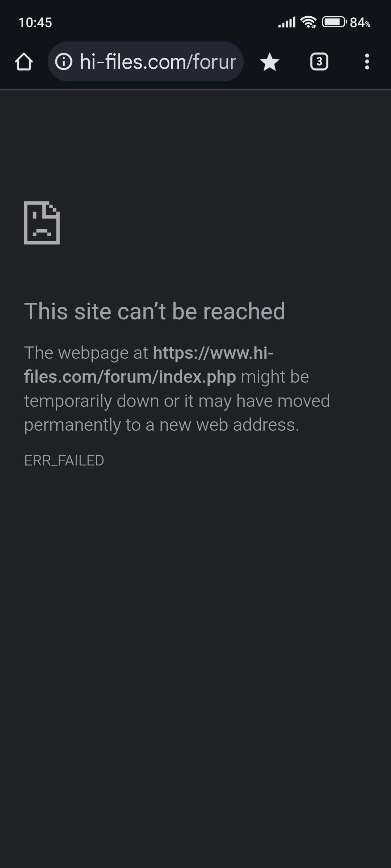Select the "This site can't be reached" heading
This screenshot has width=391, height=868.
(155, 311)
